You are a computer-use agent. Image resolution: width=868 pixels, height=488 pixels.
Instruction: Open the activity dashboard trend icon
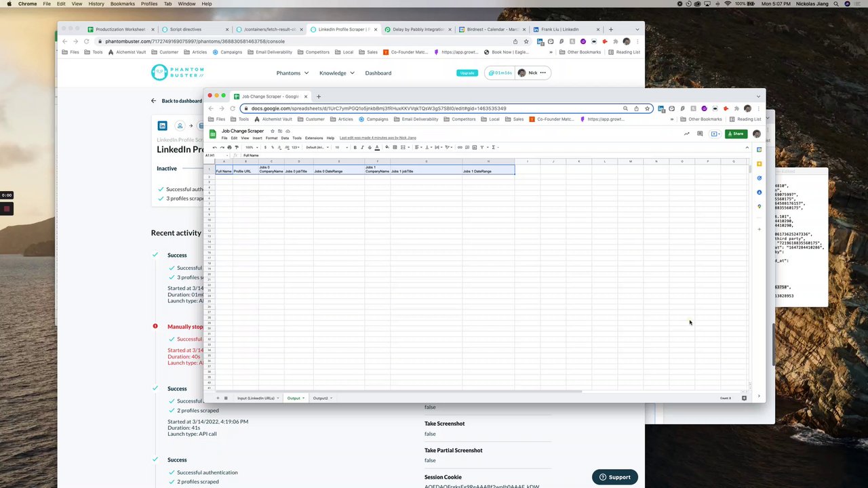click(x=686, y=134)
